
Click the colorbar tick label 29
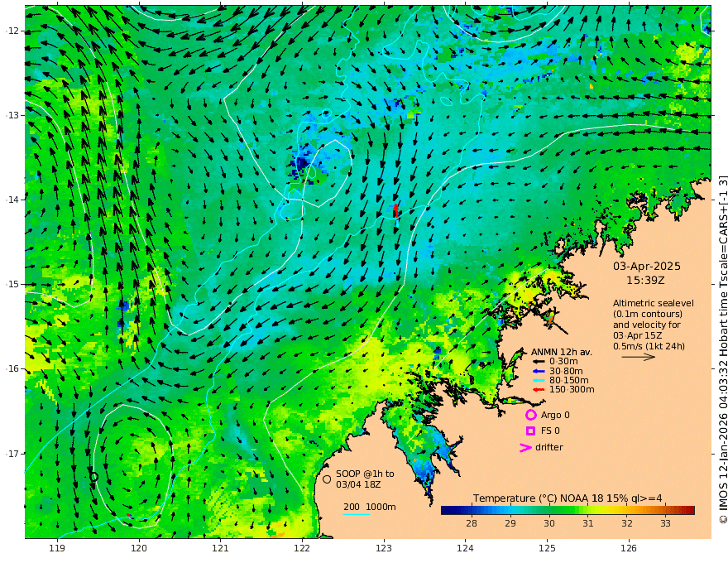coord(510,523)
